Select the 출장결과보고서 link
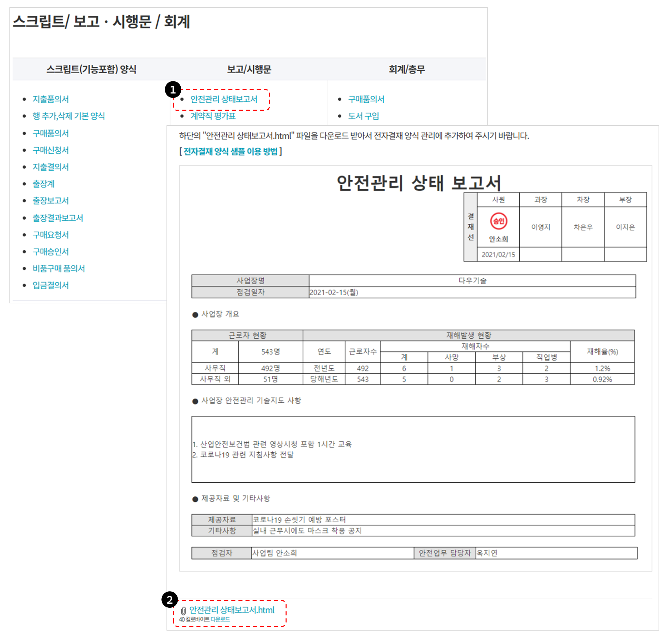 pyautogui.click(x=58, y=218)
